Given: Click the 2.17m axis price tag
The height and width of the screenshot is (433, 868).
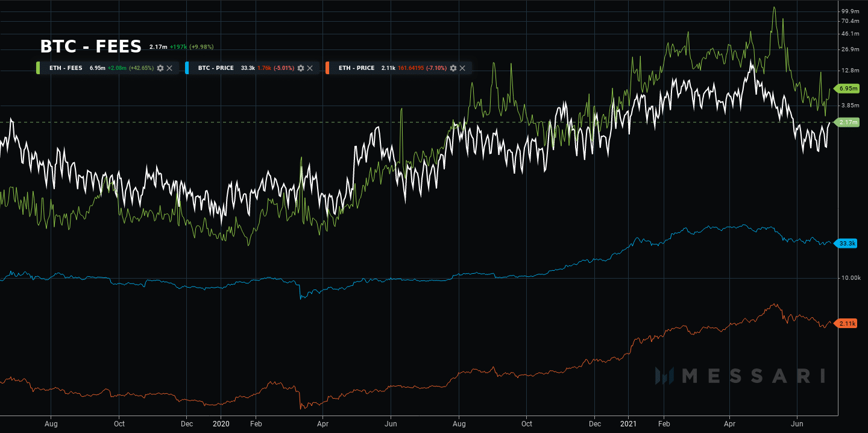Looking at the screenshot, I should pos(847,122).
